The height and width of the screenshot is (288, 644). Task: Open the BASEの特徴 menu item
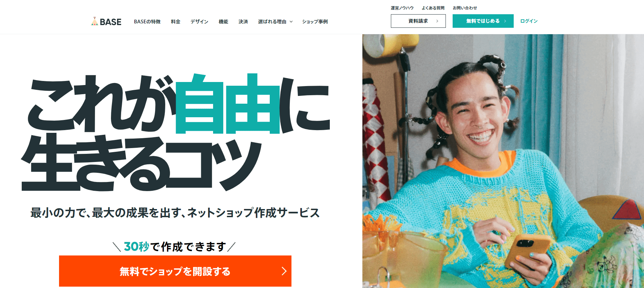point(147,22)
